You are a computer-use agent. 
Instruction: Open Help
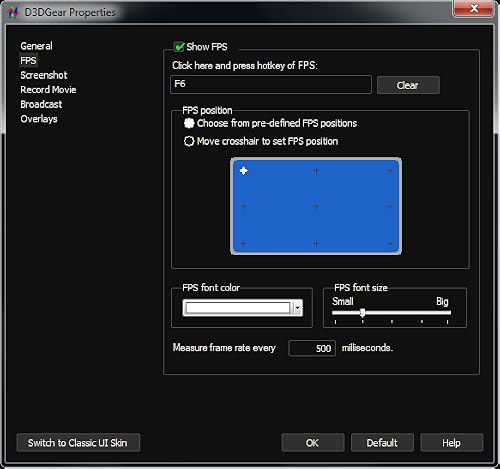452,443
